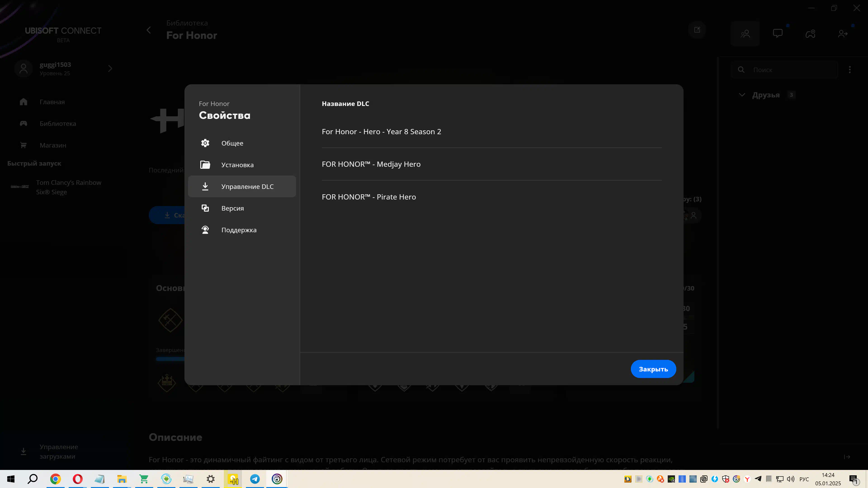Open Главная in the Ubisoft Connect sidebar
Image resolution: width=868 pixels, height=488 pixels.
[52, 102]
